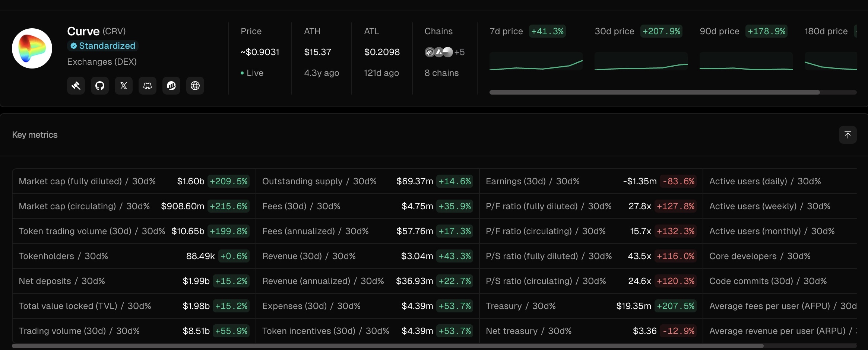Screen dimensions: 868x350
Task: Click the Key metrics table horizontal scrollbar
Action: click(x=388, y=346)
